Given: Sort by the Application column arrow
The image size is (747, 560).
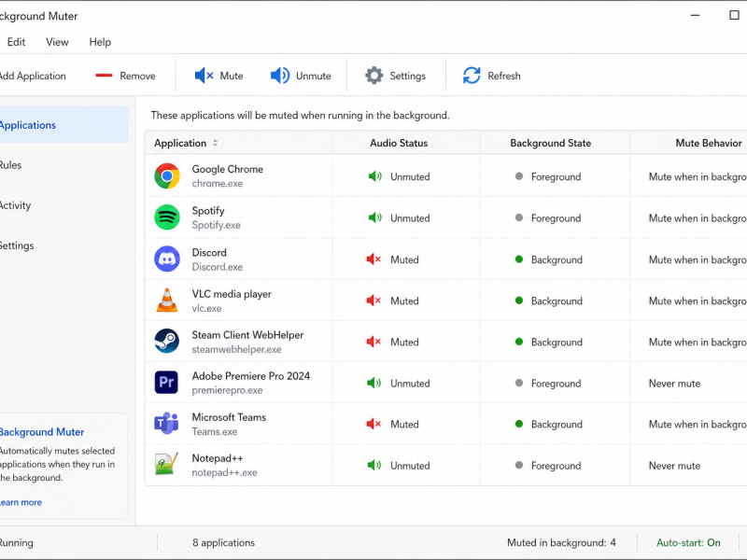Looking at the screenshot, I should [216, 143].
